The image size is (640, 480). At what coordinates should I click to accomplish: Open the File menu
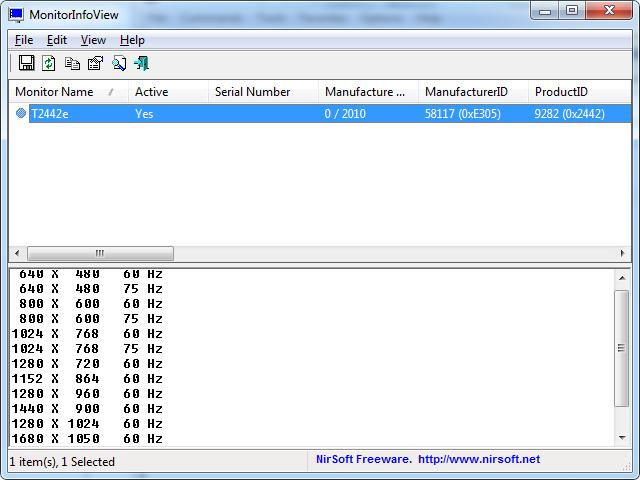[x=24, y=40]
